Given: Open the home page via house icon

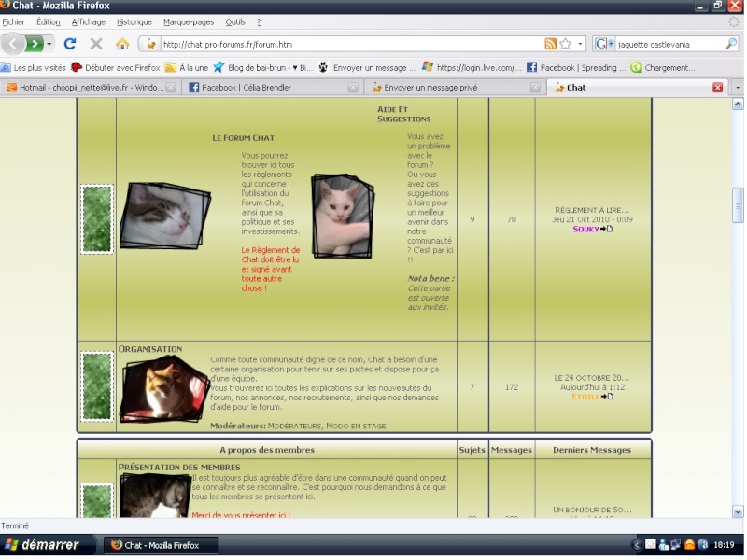Looking at the screenshot, I should pos(122,44).
